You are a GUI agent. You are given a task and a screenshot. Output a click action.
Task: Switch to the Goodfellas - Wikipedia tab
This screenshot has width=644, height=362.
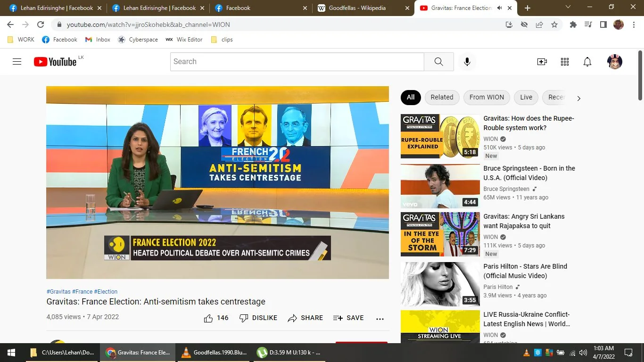tap(363, 8)
